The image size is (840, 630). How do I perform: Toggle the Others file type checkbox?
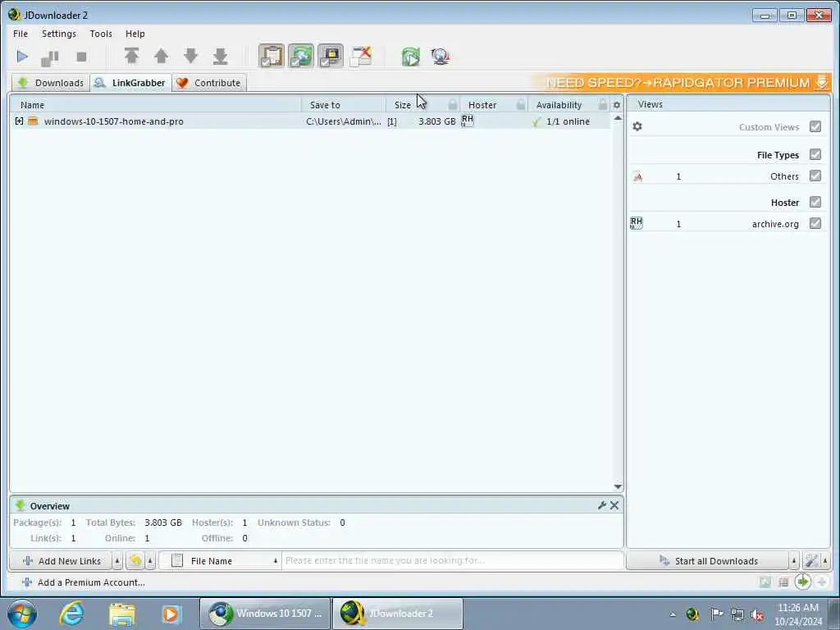[x=815, y=176]
